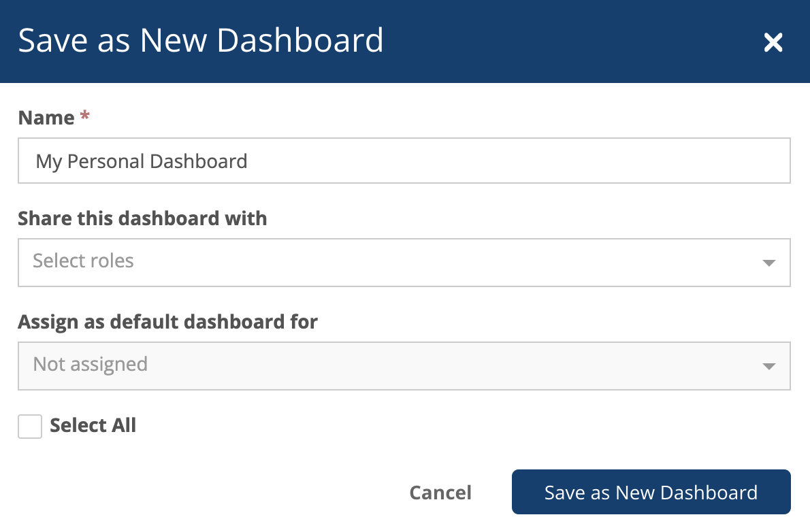This screenshot has width=810, height=532.
Task: Click the Cancel button
Action: 440,493
